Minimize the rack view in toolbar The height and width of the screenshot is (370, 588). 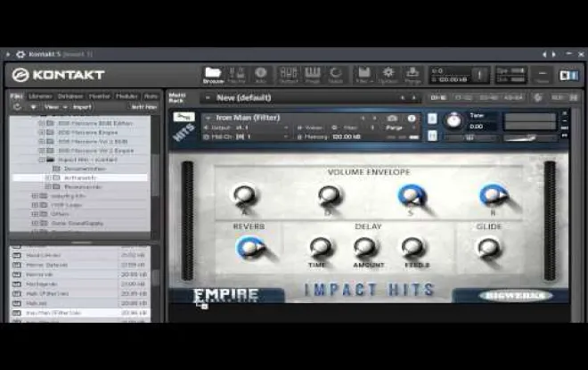(542, 75)
